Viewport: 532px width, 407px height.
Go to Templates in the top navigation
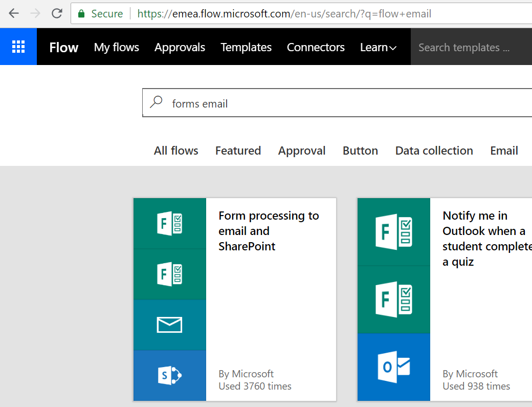point(246,47)
